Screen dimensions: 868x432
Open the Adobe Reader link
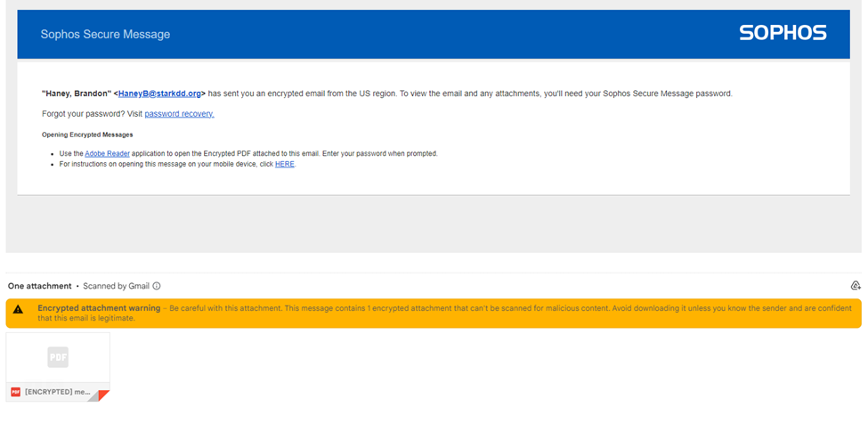click(x=108, y=153)
